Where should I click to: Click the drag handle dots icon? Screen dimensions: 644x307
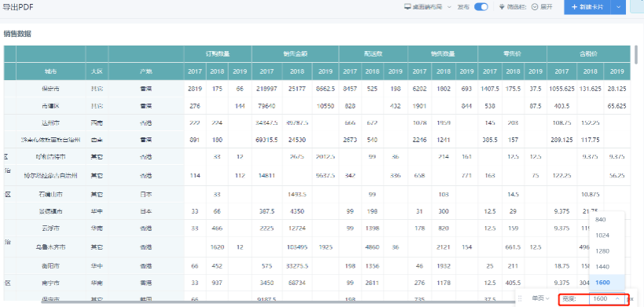(521, 299)
